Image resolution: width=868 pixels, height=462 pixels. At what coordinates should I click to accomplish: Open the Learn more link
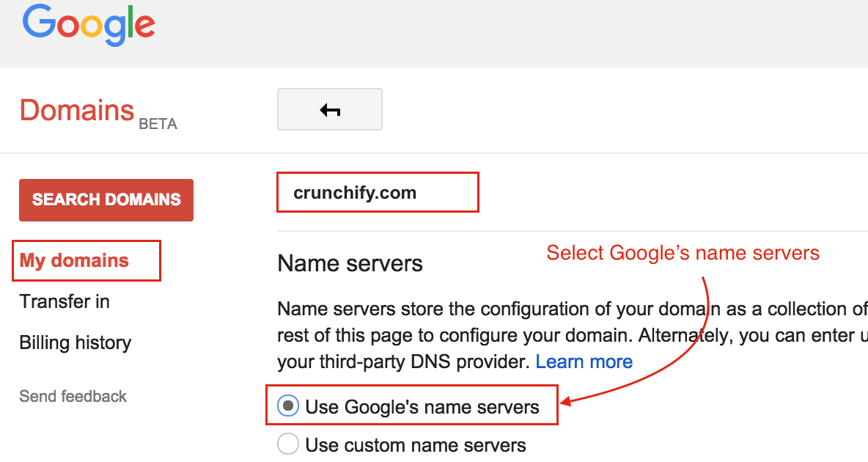coord(584,362)
